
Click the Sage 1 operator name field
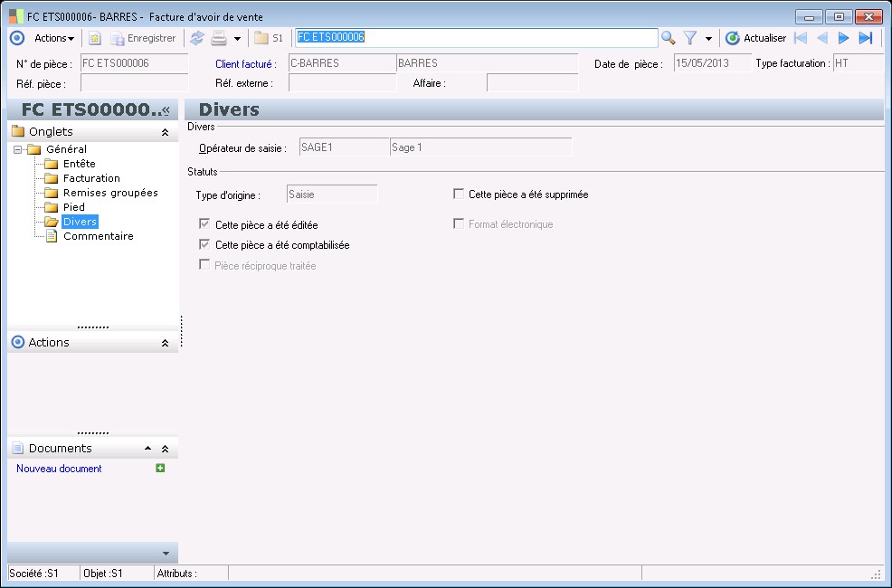(481, 147)
